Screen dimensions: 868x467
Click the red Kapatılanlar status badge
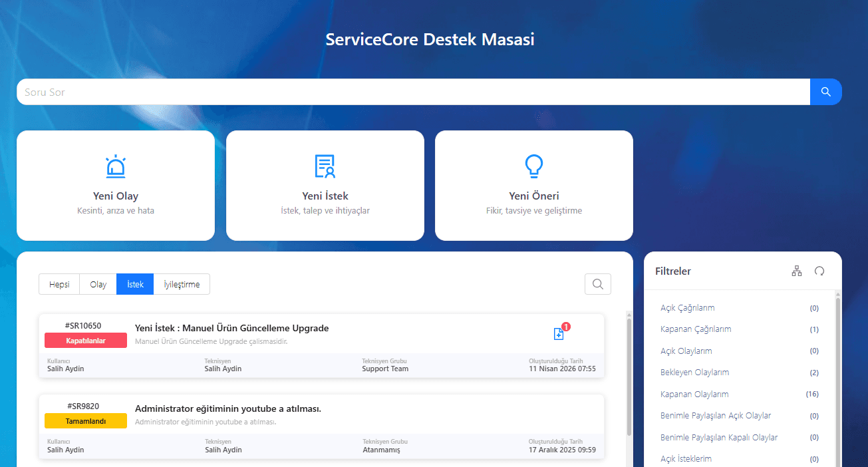pyautogui.click(x=86, y=341)
